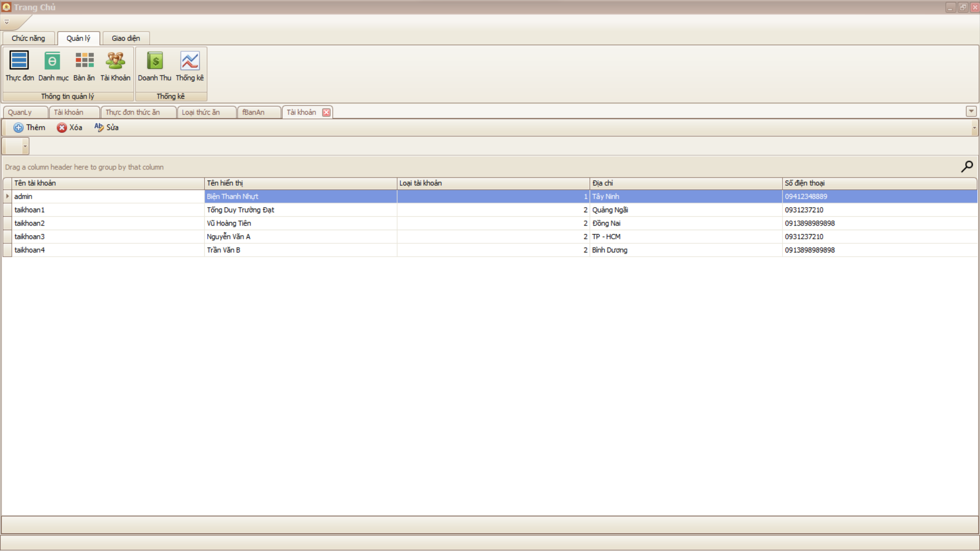Click Xóa to delete the selected account
The image size is (980, 551).
[x=69, y=128]
